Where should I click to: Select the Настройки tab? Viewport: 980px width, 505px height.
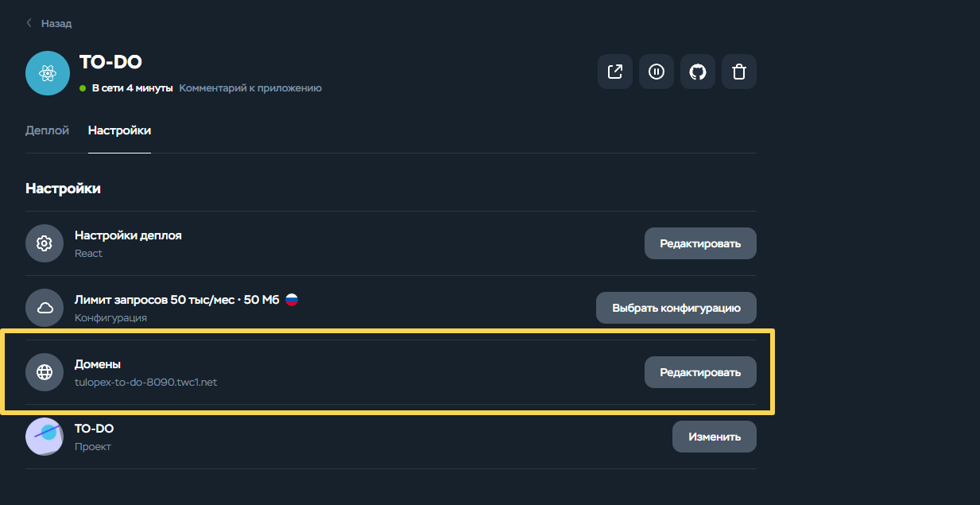coord(119,130)
